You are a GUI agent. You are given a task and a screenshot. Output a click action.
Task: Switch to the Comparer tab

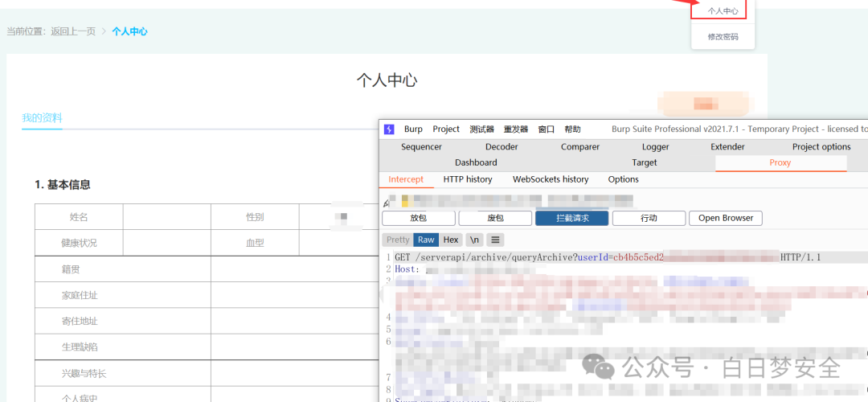(x=580, y=147)
